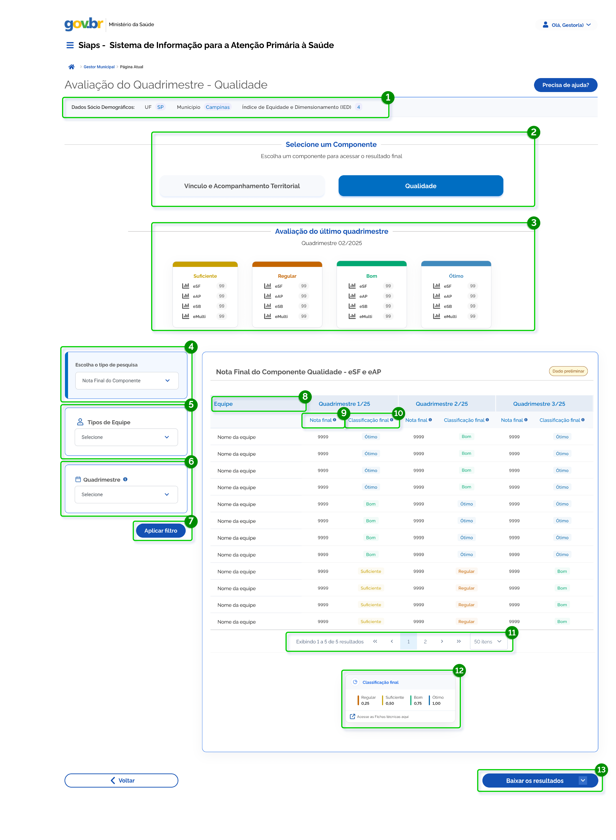Select the Vínculo e Acompanhamento Territorial component
The height and width of the screenshot is (840, 616).
tap(242, 186)
